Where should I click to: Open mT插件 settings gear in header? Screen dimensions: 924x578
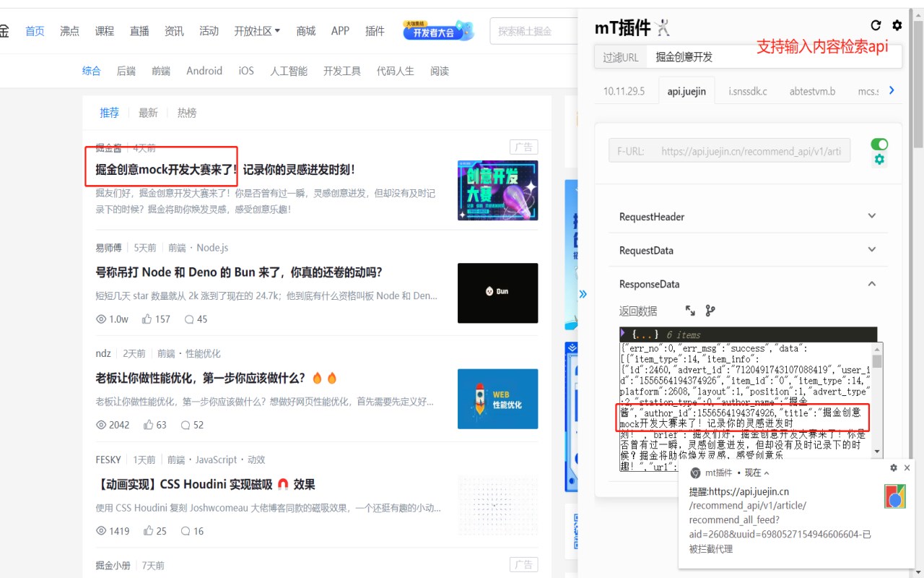click(897, 25)
